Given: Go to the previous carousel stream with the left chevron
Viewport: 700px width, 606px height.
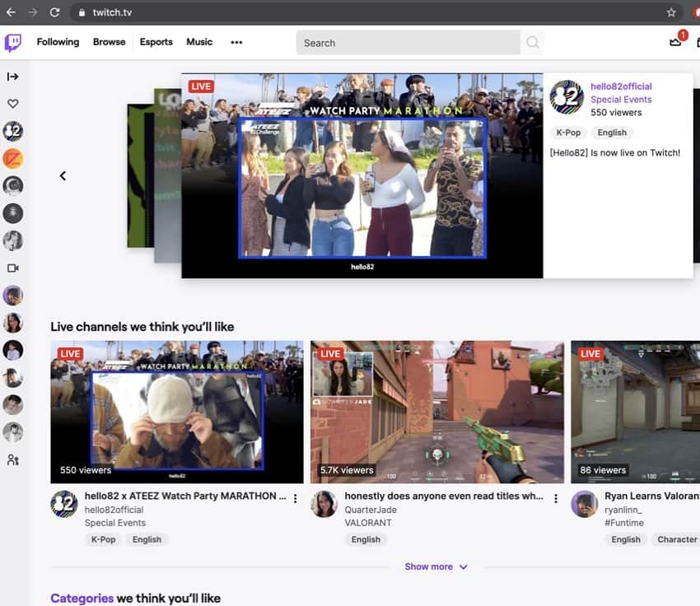Looking at the screenshot, I should (63, 176).
